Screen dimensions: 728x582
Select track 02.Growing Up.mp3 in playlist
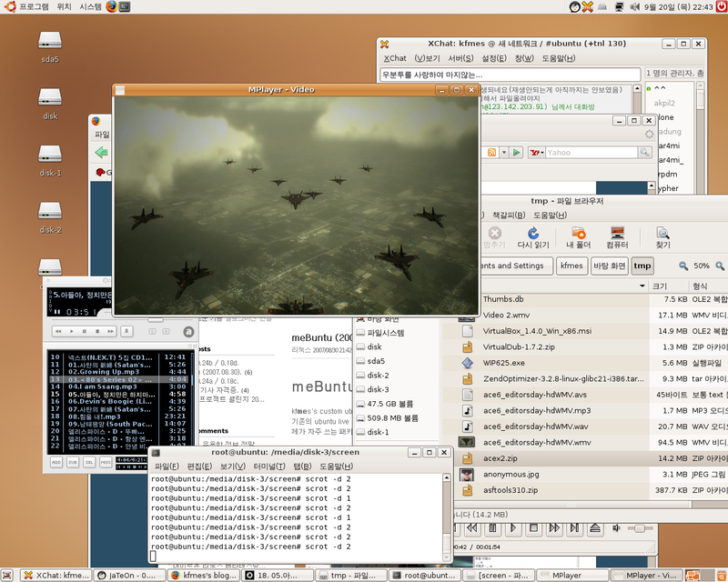point(104,372)
